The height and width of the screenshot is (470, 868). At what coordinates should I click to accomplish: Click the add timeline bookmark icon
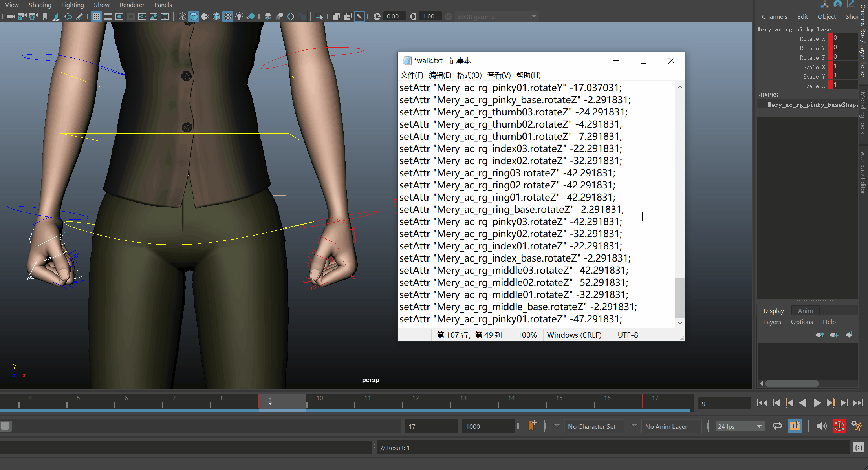click(532, 426)
